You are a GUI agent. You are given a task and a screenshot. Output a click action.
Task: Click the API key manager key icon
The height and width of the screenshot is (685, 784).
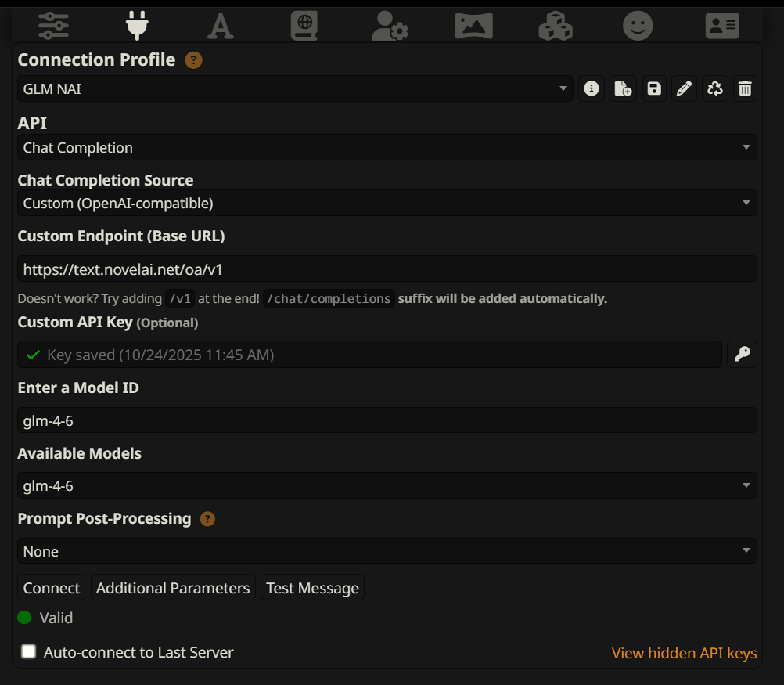(742, 355)
